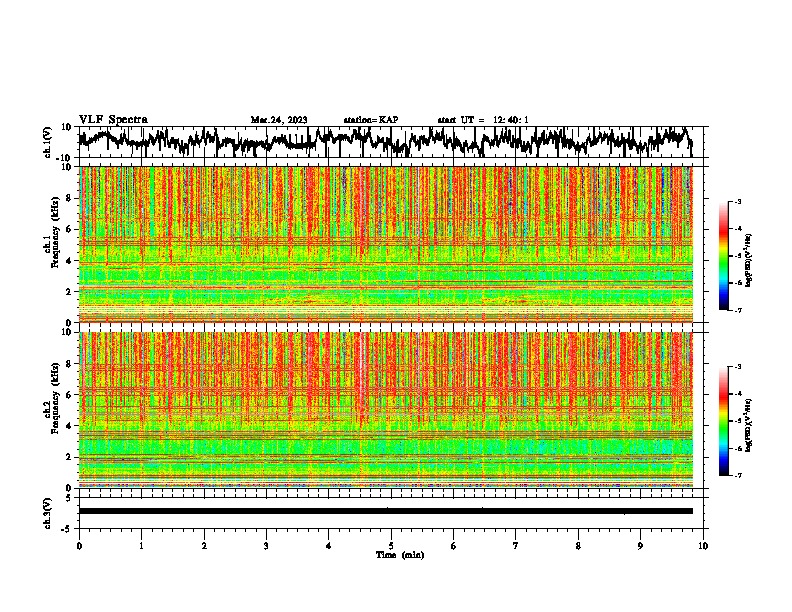This screenshot has height=612, width=792.
Task: Click the ch.1 spectrogram color scale bar
Action: click(724, 256)
